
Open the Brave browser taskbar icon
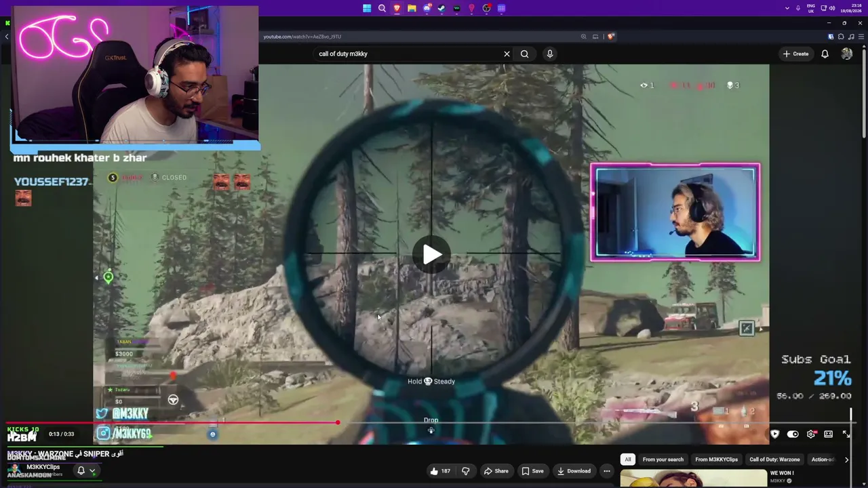tap(397, 8)
